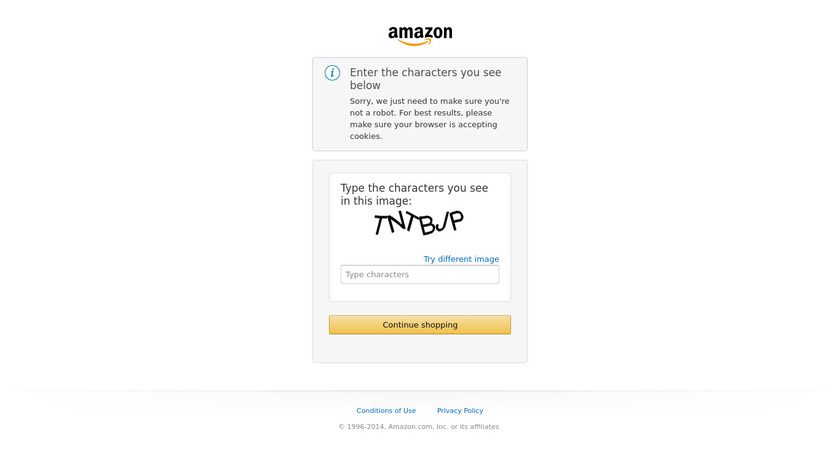Click the heading Enter the characters you see below

point(425,79)
